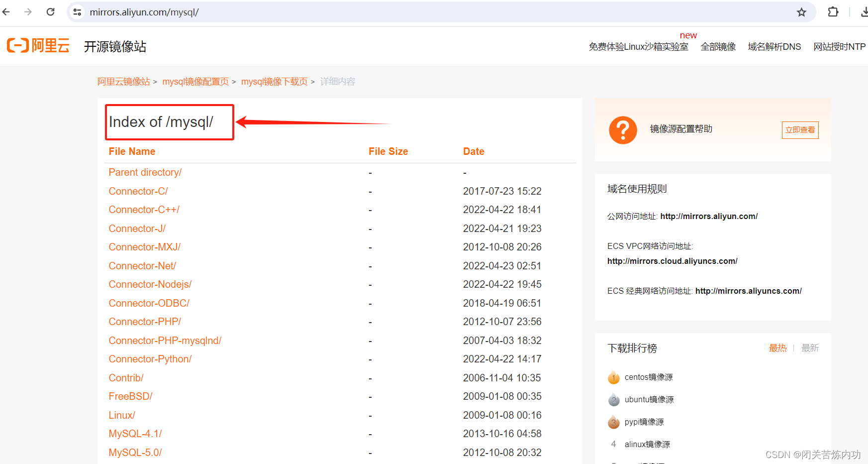This screenshot has width=868, height=464.
Task: Click the 开源镜像站 site title
Action: [115, 47]
